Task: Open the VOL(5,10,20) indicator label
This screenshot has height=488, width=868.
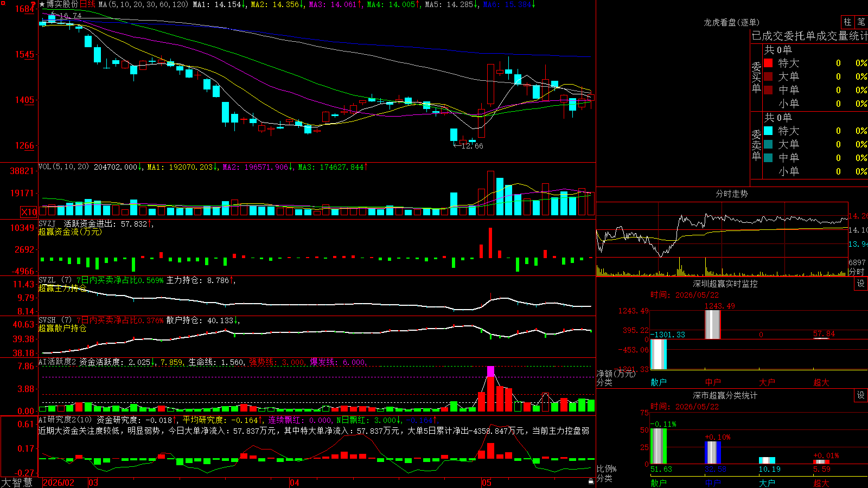Action: pyautogui.click(x=63, y=167)
